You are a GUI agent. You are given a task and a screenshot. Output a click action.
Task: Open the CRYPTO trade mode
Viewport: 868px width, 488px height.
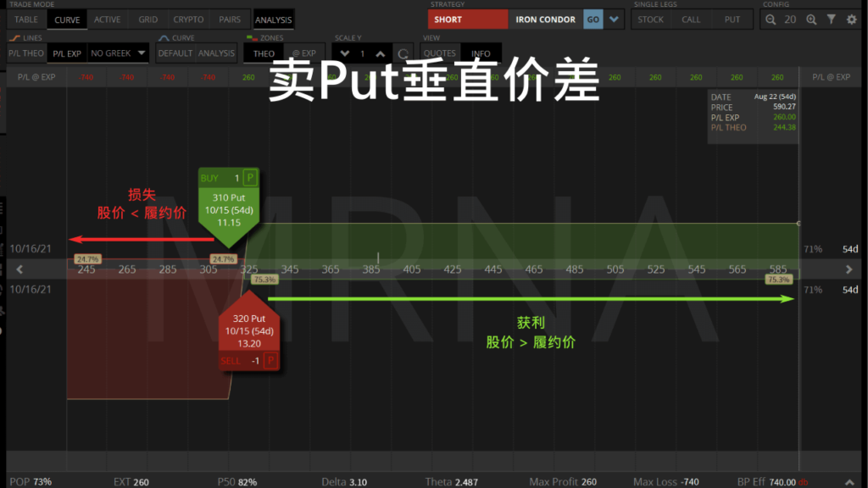point(188,19)
